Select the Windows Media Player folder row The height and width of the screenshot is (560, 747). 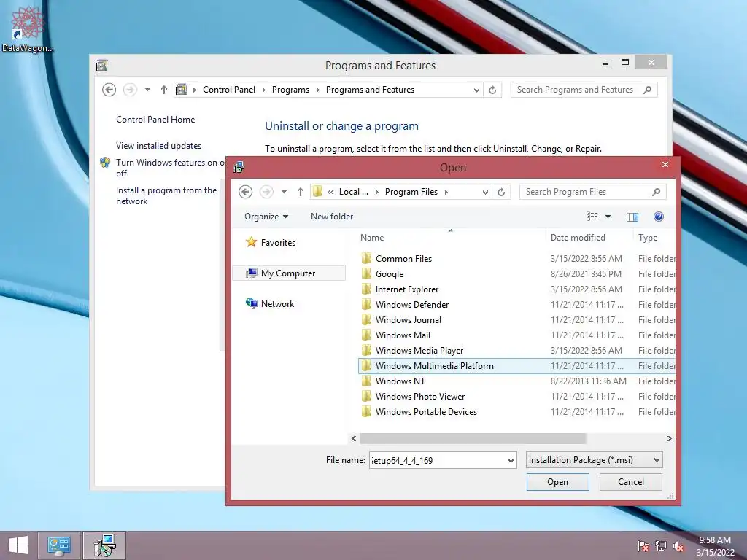pos(516,351)
